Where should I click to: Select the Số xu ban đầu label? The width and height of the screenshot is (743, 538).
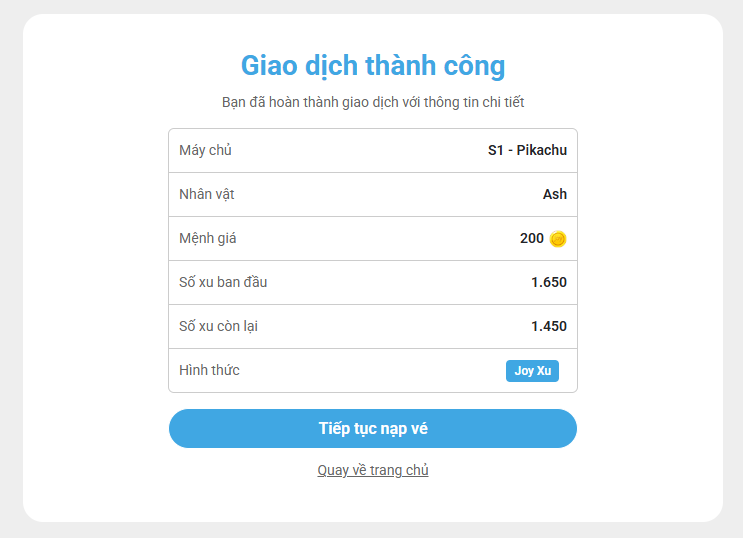223,282
